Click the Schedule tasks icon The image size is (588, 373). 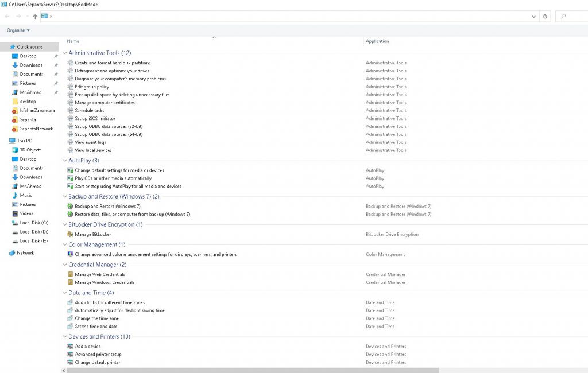click(71, 111)
